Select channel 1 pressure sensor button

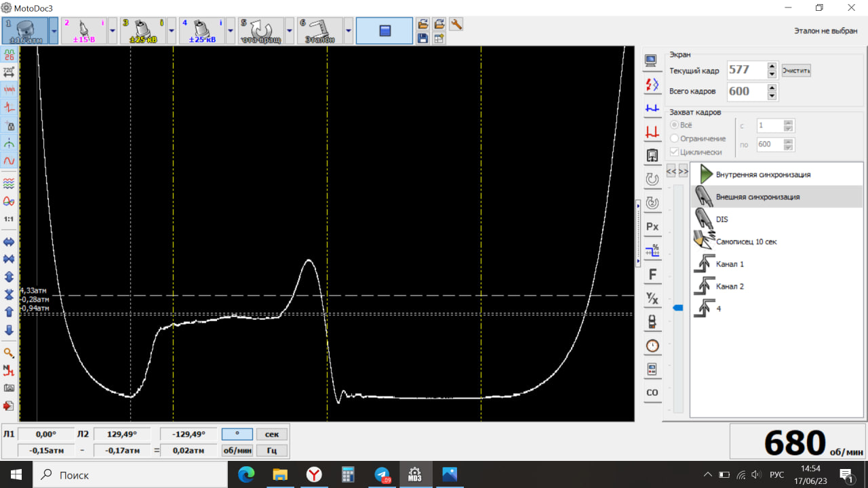pos(25,31)
